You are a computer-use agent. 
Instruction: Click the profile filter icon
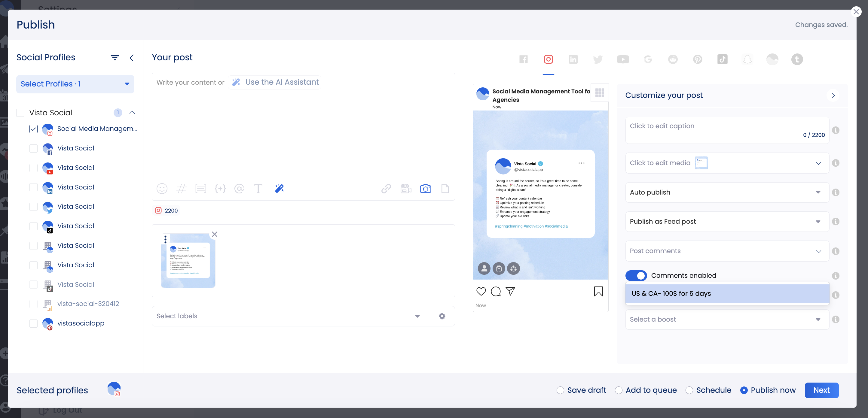(115, 58)
